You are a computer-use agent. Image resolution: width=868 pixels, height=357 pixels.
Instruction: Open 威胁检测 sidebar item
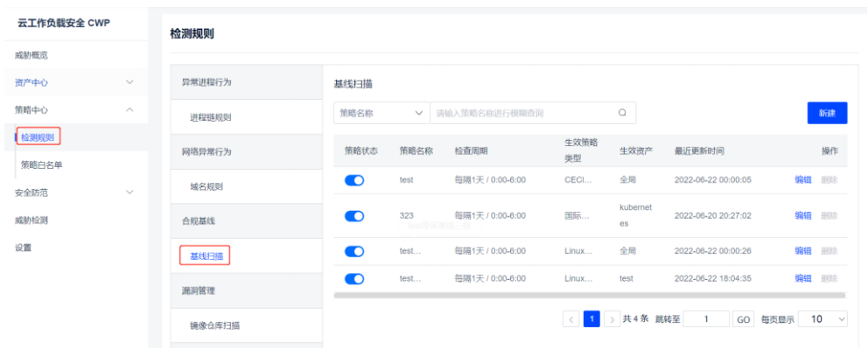point(31,220)
